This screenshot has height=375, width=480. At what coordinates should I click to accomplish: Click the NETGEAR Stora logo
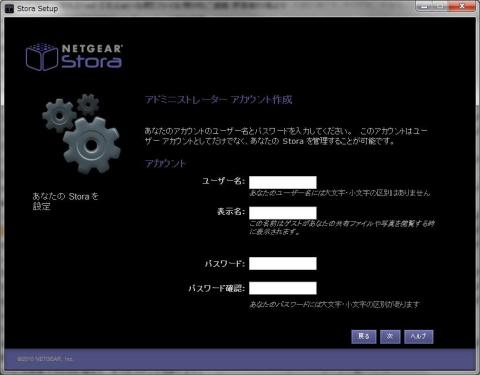pos(74,57)
